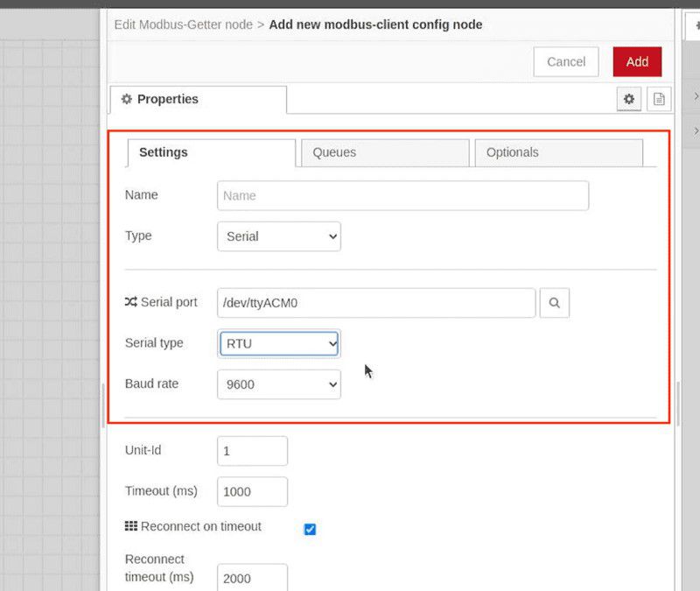Disable the Reconnect on timeout checkbox

point(310,529)
